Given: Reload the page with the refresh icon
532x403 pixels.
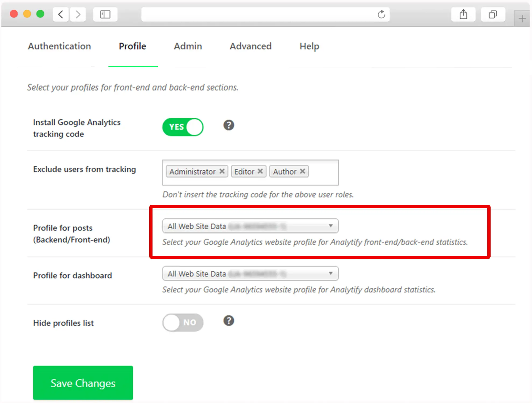Looking at the screenshot, I should coord(381,14).
